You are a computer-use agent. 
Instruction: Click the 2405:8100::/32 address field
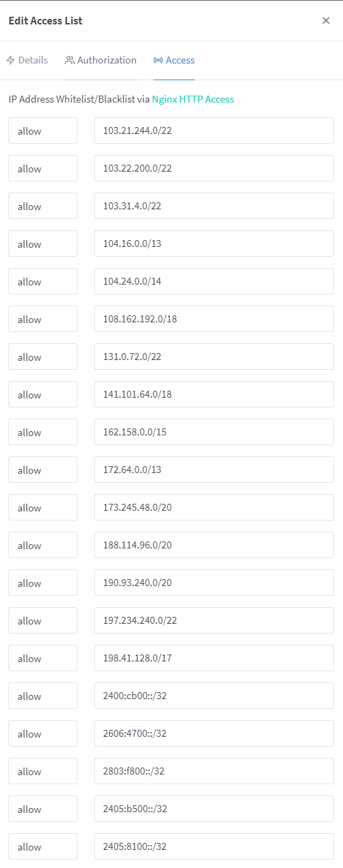tap(214, 847)
